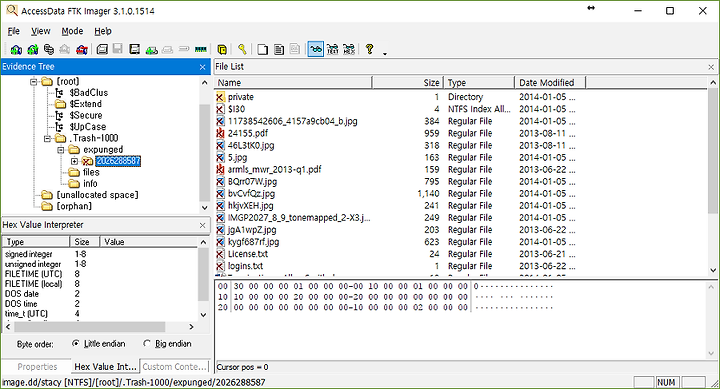The height and width of the screenshot is (389, 720).
Task: Click Evidence Tree scroll down arrow
Action: (x=205, y=208)
